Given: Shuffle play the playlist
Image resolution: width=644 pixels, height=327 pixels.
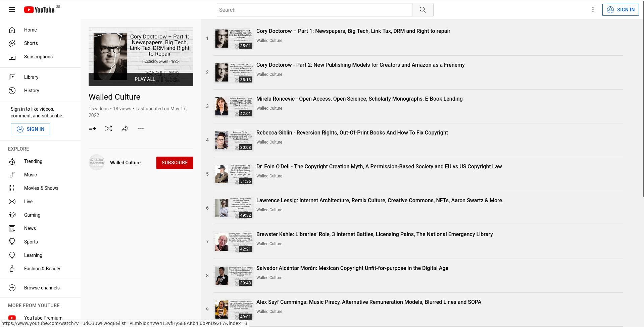Looking at the screenshot, I should (108, 128).
